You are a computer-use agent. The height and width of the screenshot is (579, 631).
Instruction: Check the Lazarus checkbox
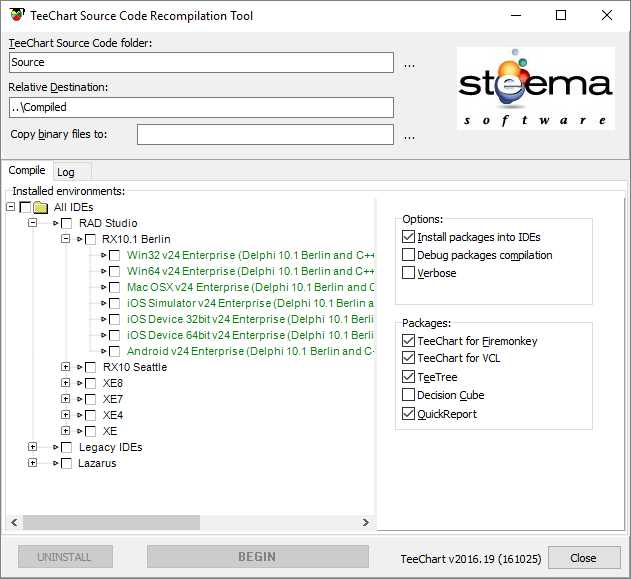pyautogui.click(x=66, y=464)
